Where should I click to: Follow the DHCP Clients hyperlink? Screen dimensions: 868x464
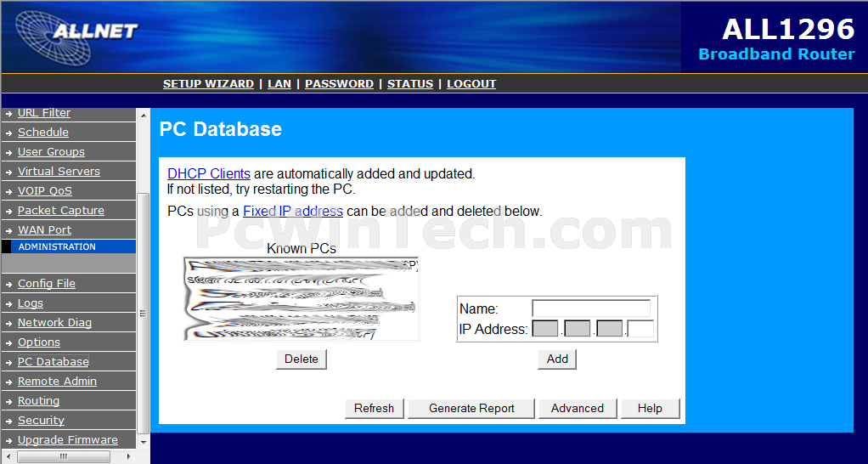[x=209, y=174]
